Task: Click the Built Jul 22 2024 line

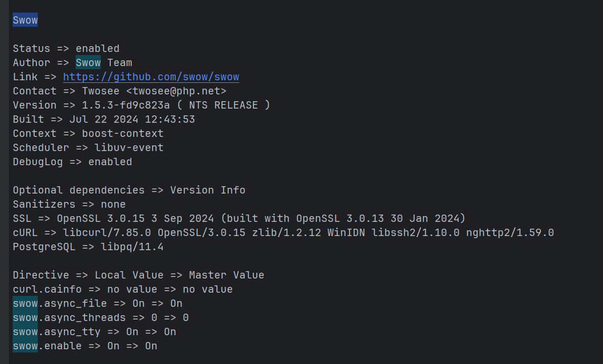Action: tap(104, 120)
